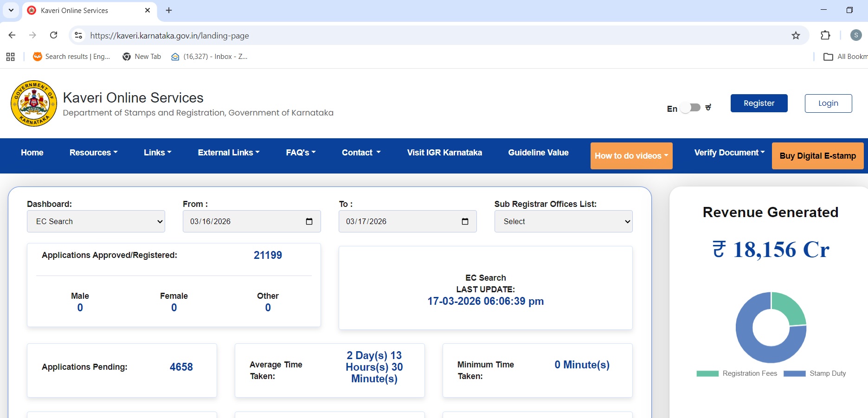View site information icon in address bar
Image resolution: width=868 pixels, height=418 pixels.
78,35
